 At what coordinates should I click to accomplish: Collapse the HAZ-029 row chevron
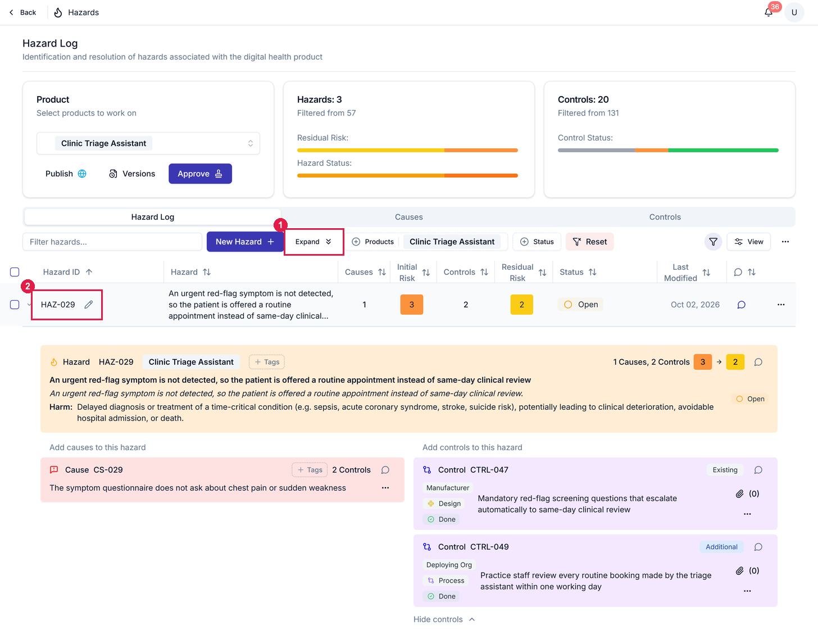[29, 305]
